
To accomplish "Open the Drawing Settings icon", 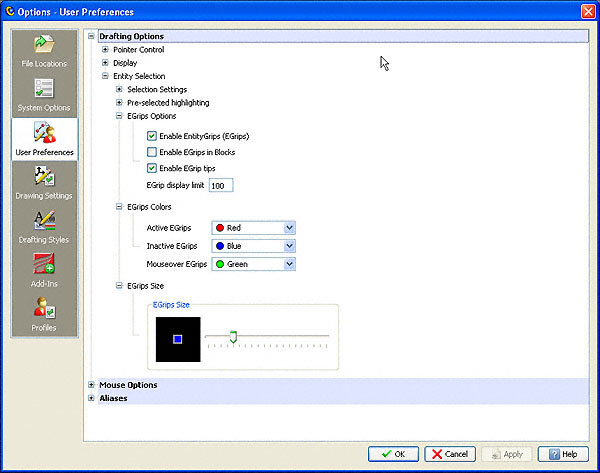I will (44, 176).
